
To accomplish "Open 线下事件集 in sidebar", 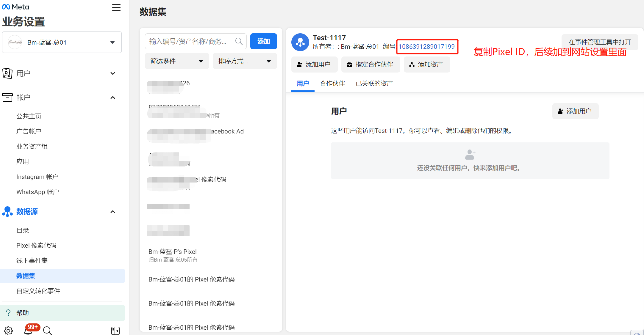I will (32, 260).
